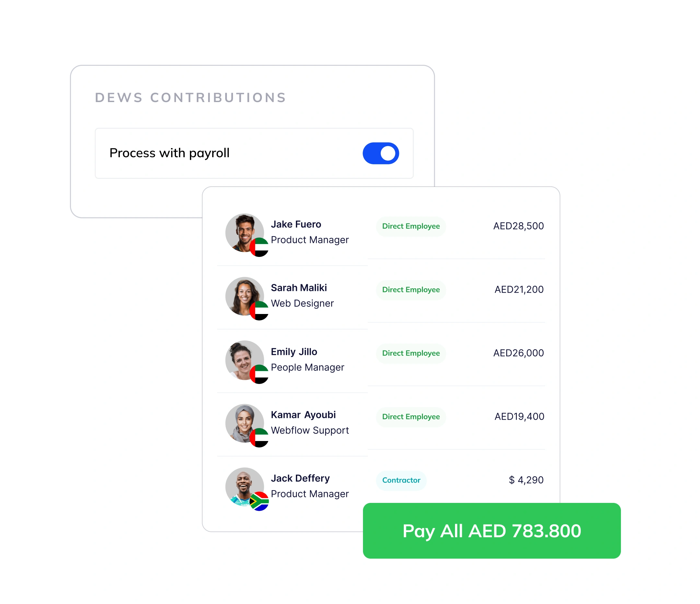Select the Contractor badge for Jack Deffery
This screenshot has width=700, height=604.
(x=401, y=480)
